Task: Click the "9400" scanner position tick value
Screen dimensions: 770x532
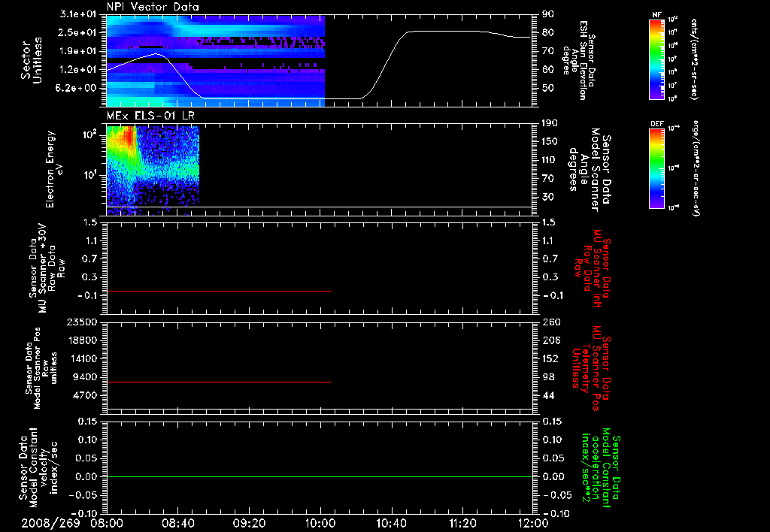Action: click(84, 377)
